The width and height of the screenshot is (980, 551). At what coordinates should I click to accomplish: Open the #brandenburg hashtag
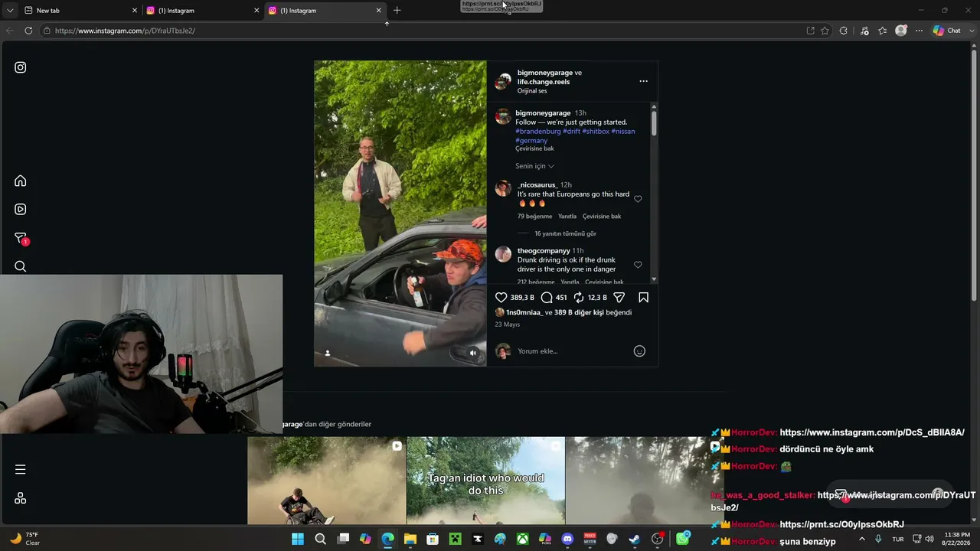pos(538,132)
